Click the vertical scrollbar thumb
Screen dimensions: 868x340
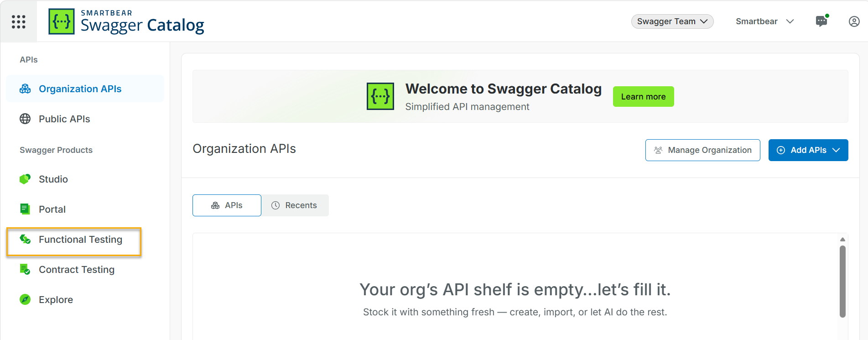(x=842, y=282)
